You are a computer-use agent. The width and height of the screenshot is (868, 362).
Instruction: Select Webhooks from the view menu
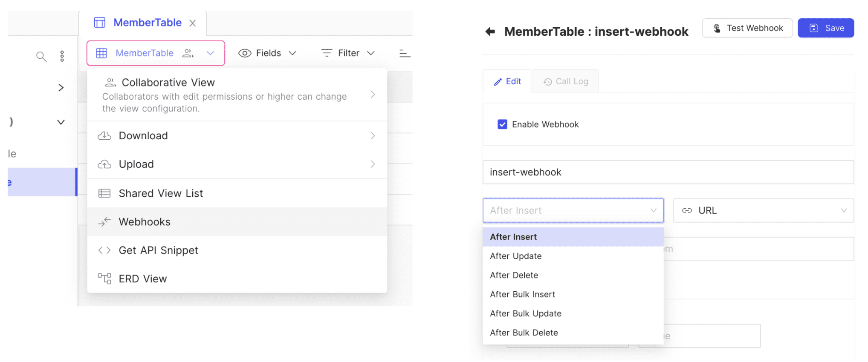145,222
